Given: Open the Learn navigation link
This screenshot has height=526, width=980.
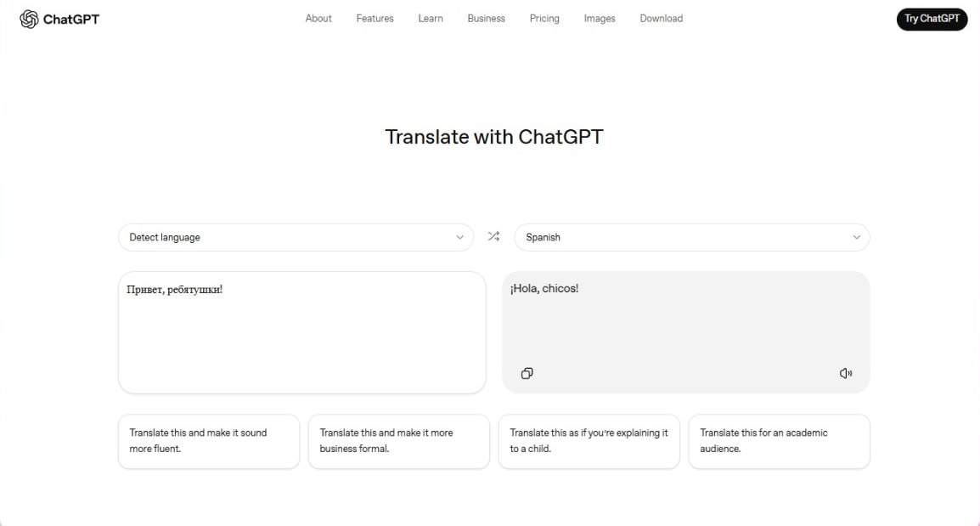Looking at the screenshot, I should click(431, 19).
